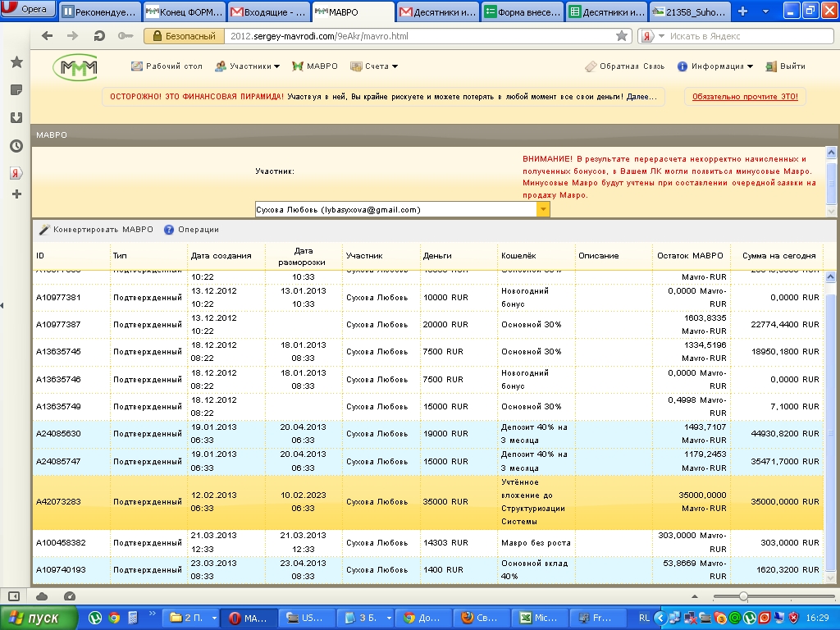The image size is (840, 630).
Task: Adjust the zoom slider in status bar
Action: pyautogui.click(x=743, y=596)
